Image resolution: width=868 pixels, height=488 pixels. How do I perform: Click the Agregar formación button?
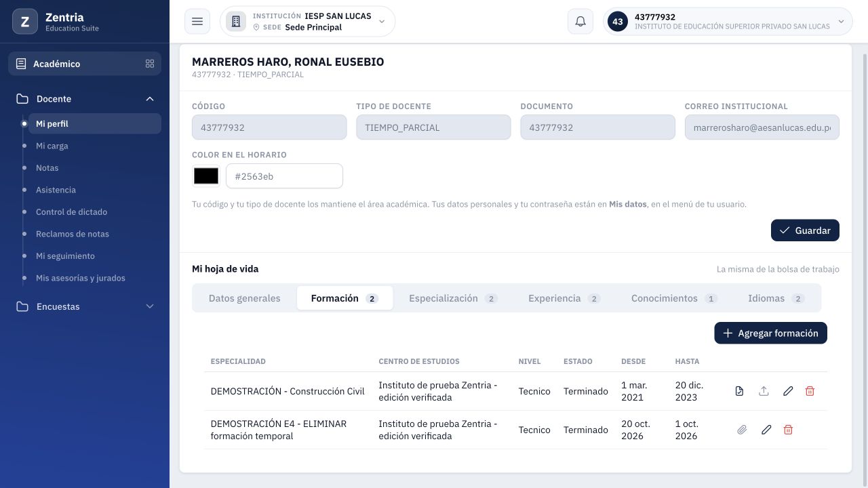(x=770, y=333)
